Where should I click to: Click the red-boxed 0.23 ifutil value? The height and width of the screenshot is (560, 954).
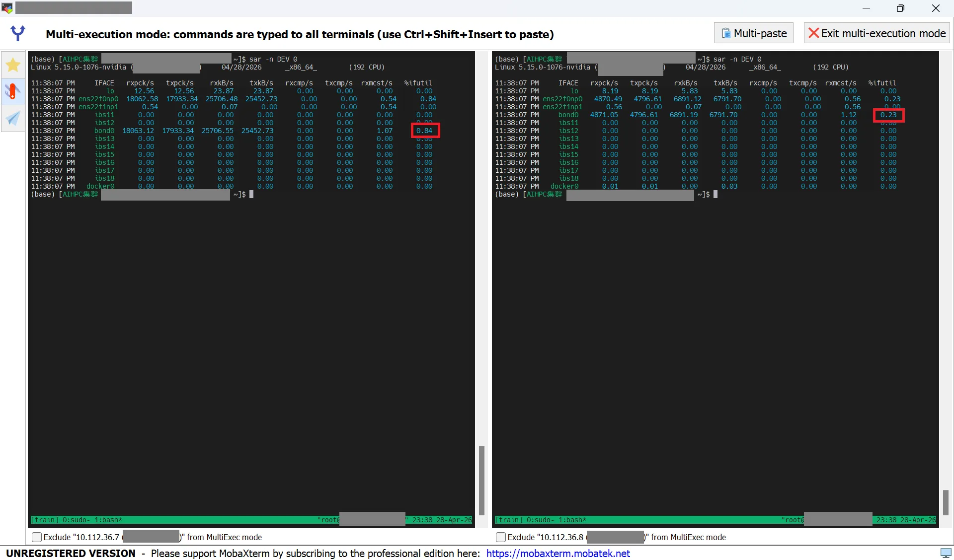point(888,115)
